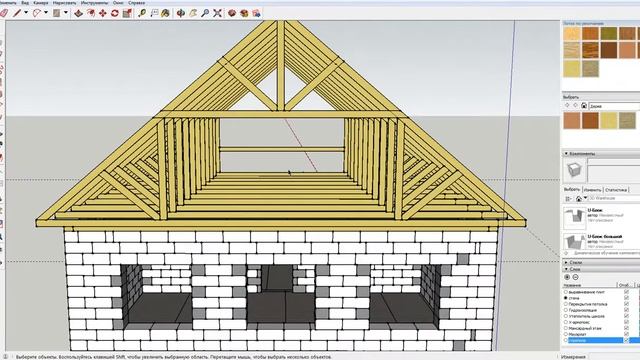Image resolution: width=640 pixels, height=360 pixels.
Task: Select the Scale tool
Action: coord(127,13)
